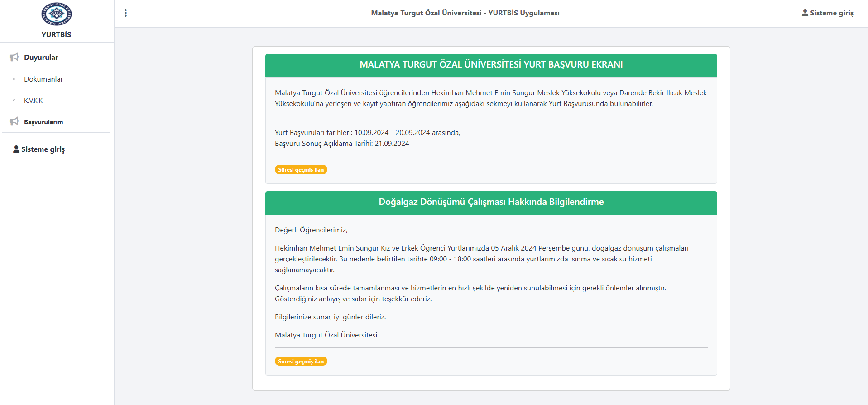Click the 'Yurt Başvuruları tarihleri' date line
Image resolution: width=868 pixels, height=405 pixels.
[x=367, y=133]
